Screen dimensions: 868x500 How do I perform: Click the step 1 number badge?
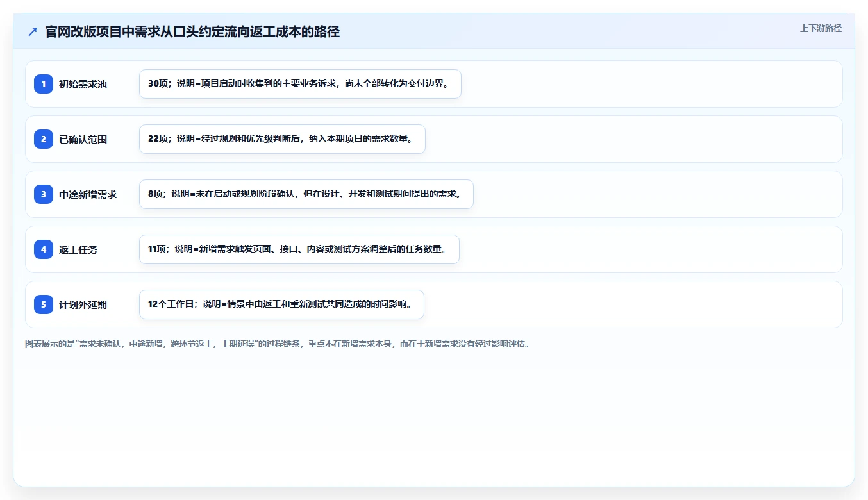[x=44, y=84]
